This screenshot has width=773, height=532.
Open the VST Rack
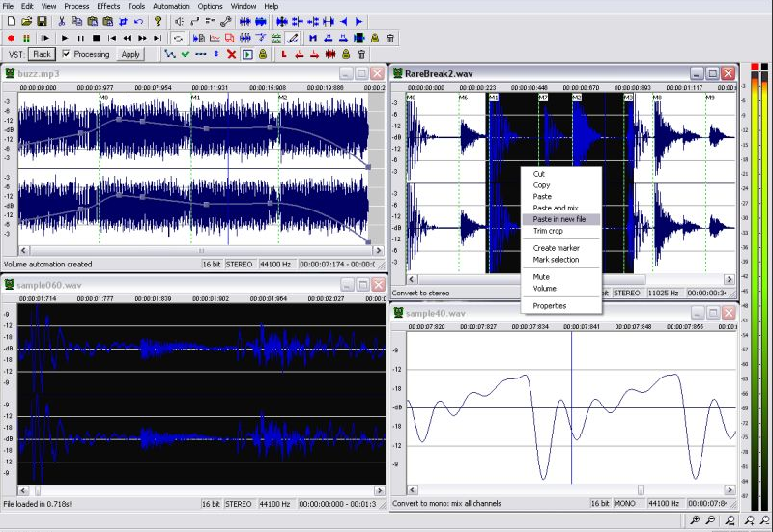pos(42,54)
